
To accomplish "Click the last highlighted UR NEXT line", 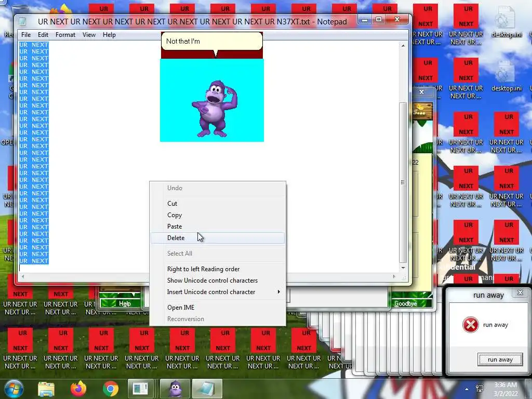I will [34, 261].
